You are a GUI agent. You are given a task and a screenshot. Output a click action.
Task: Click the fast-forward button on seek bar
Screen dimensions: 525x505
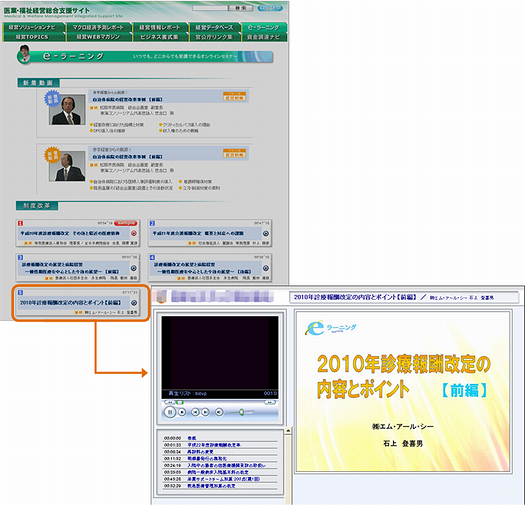click(270, 402)
